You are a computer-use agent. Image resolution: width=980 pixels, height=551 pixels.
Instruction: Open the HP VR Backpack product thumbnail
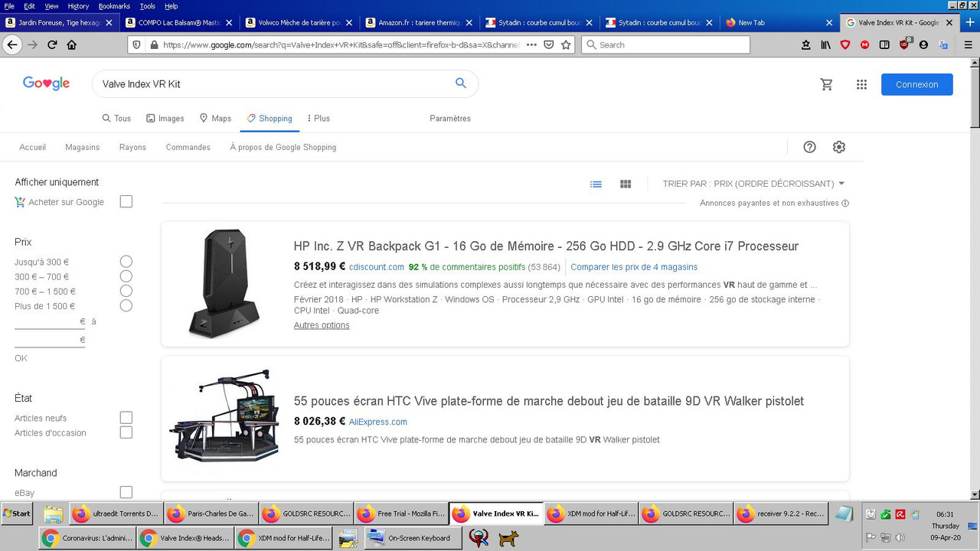point(224,284)
